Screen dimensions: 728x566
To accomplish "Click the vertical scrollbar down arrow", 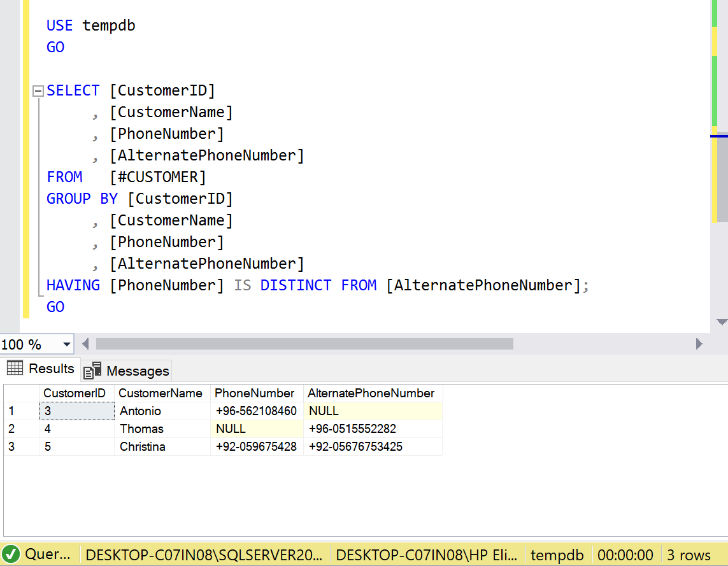I will tap(721, 322).
